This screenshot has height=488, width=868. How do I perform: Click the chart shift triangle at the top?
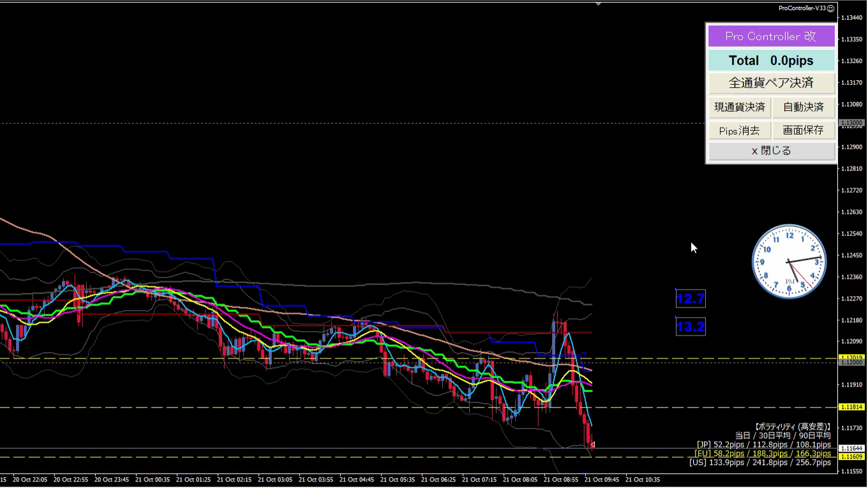(x=598, y=4)
